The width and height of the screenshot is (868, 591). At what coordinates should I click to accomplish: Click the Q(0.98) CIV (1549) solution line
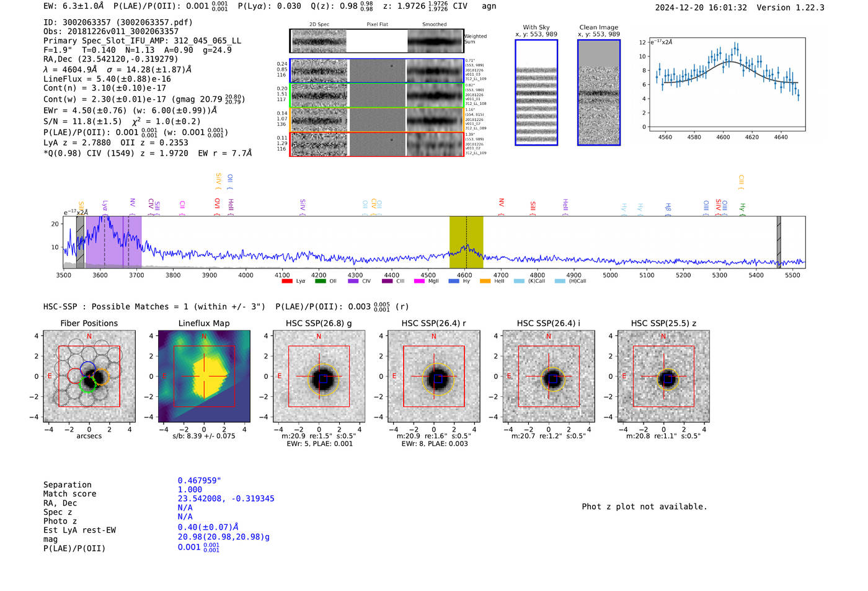(148, 153)
